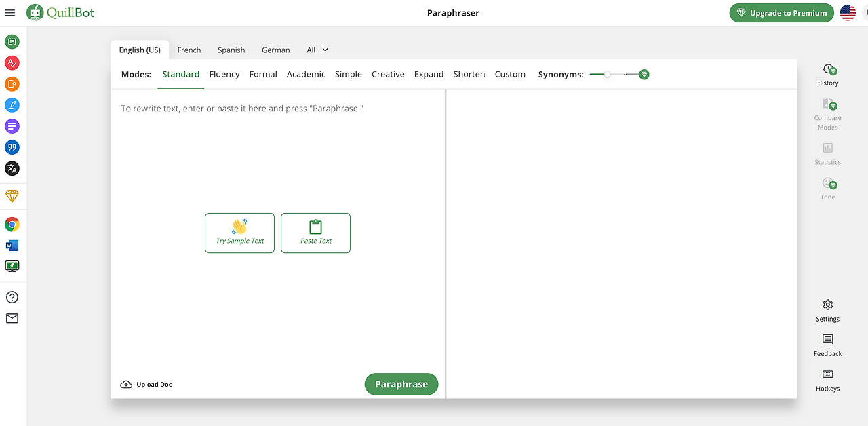Open the macOS desktop app icon
This screenshot has height=426, width=868.
(12, 267)
